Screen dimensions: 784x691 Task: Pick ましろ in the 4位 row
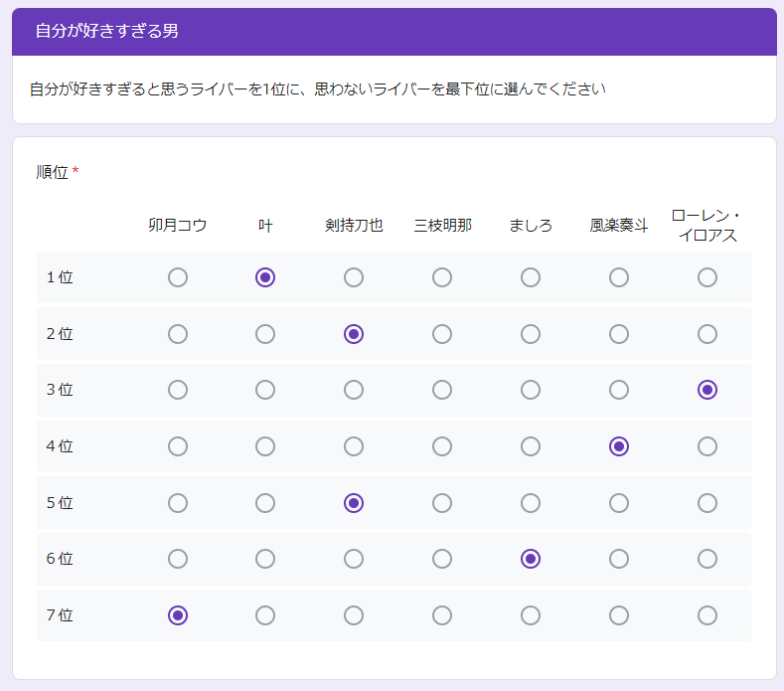[531, 446]
